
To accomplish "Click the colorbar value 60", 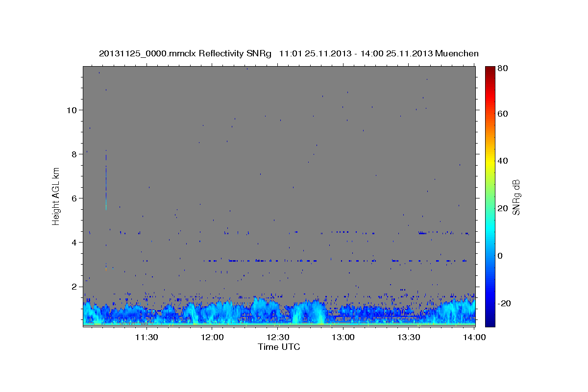I will 504,114.
